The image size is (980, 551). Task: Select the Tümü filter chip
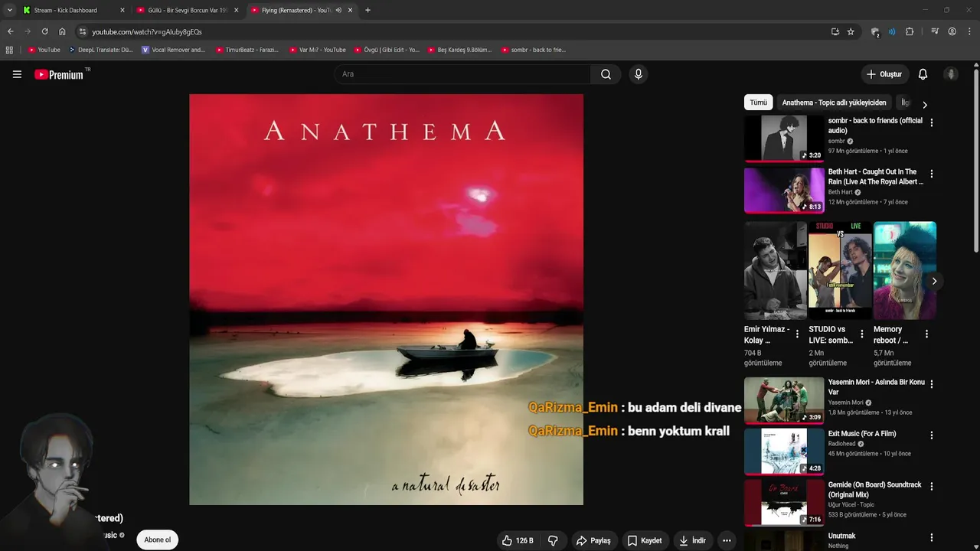tap(758, 103)
